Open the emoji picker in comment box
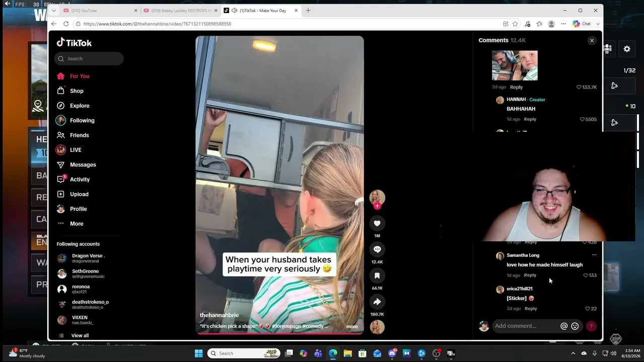This screenshot has width=644, height=362. tap(575, 326)
